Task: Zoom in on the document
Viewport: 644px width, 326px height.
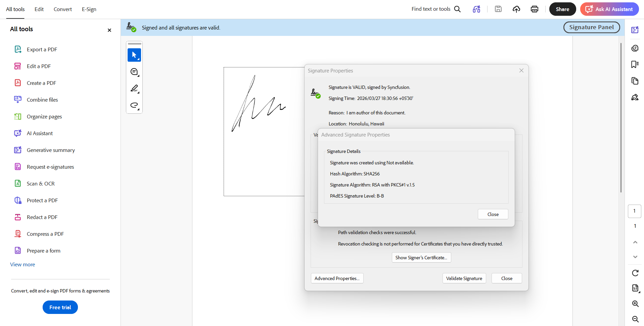Action: 635,304
